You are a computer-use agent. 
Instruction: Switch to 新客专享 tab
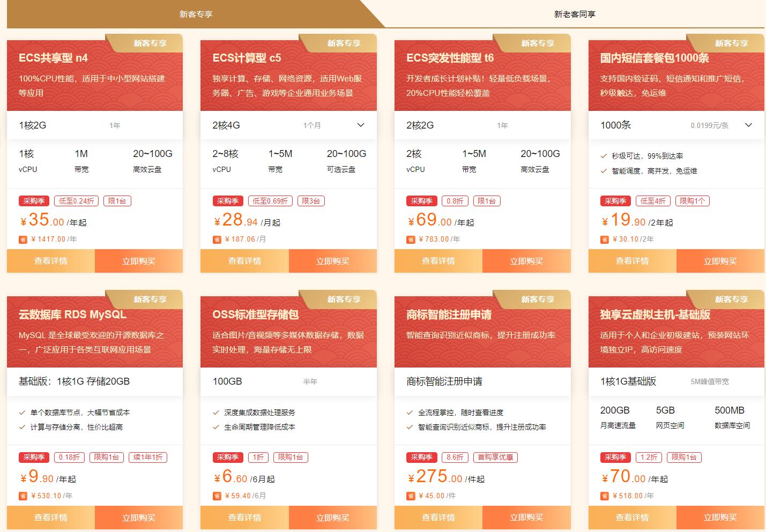point(196,14)
